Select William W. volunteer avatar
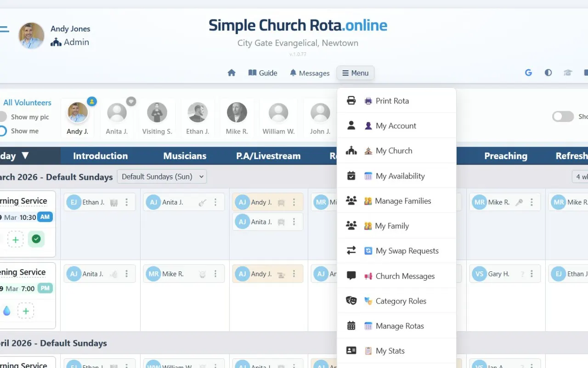The width and height of the screenshot is (588, 368). (x=278, y=113)
